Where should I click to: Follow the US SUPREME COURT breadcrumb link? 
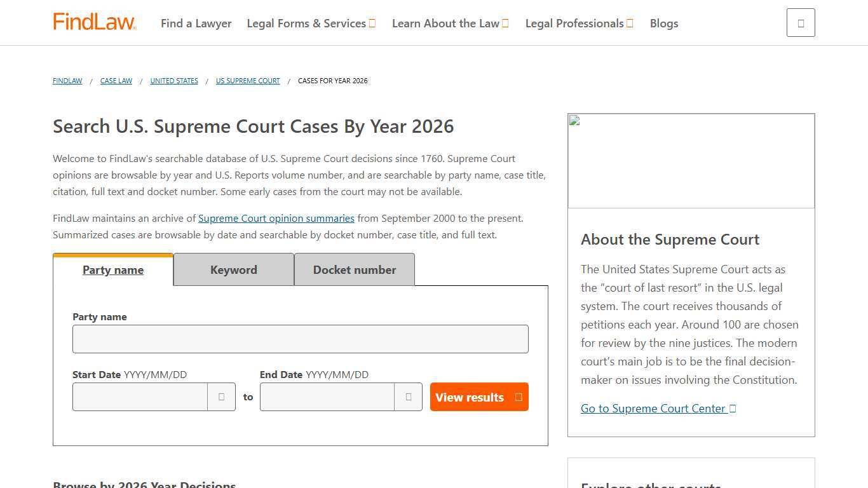click(x=247, y=81)
